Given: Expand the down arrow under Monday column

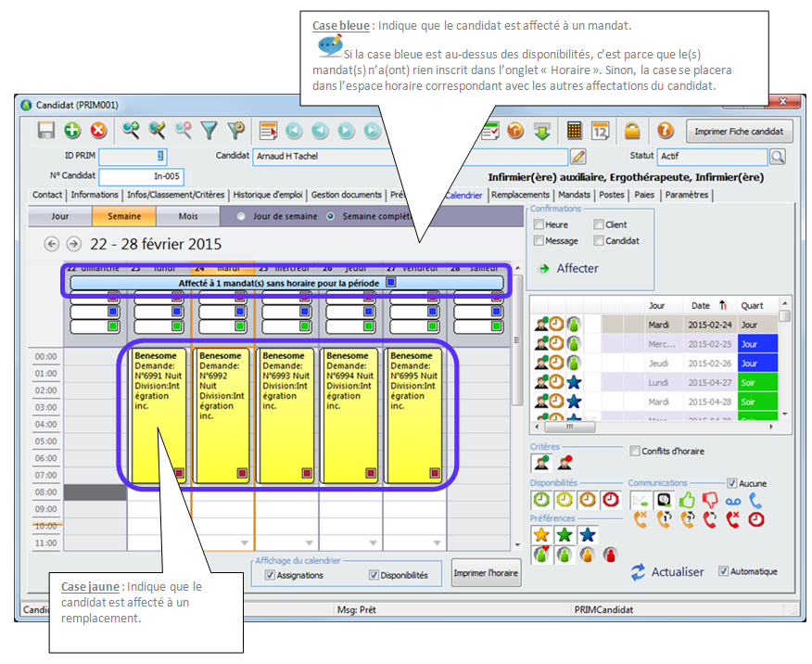Looking at the screenshot, I should (x=181, y=543).
